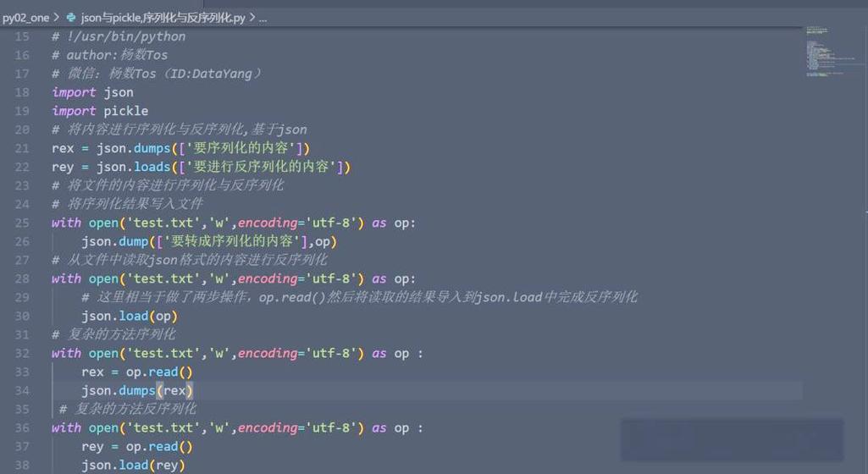Click the string '要转成序列化的内容' on line 26
868x474 pixels.
click(x=234, y=242)
